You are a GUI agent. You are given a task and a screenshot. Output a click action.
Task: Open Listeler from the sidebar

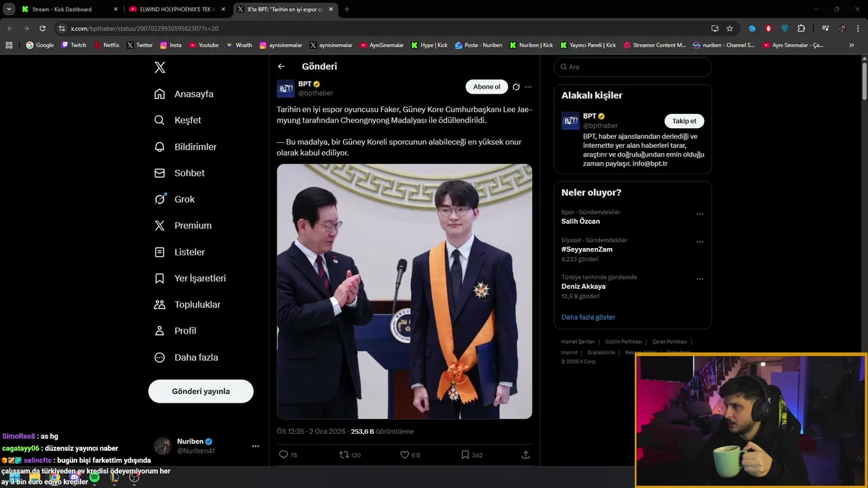coord(179,252)
